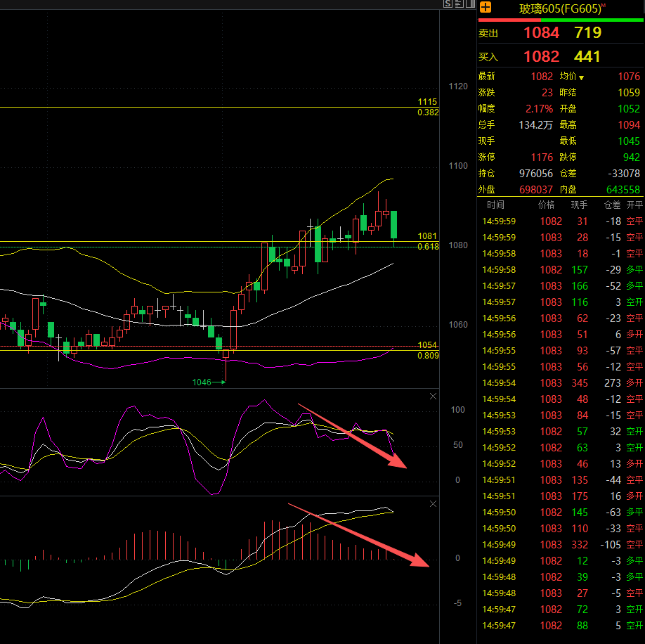Screen dimensions: 645x644
Task: Click the 均价 value 1076
Action: click(629, 76)
